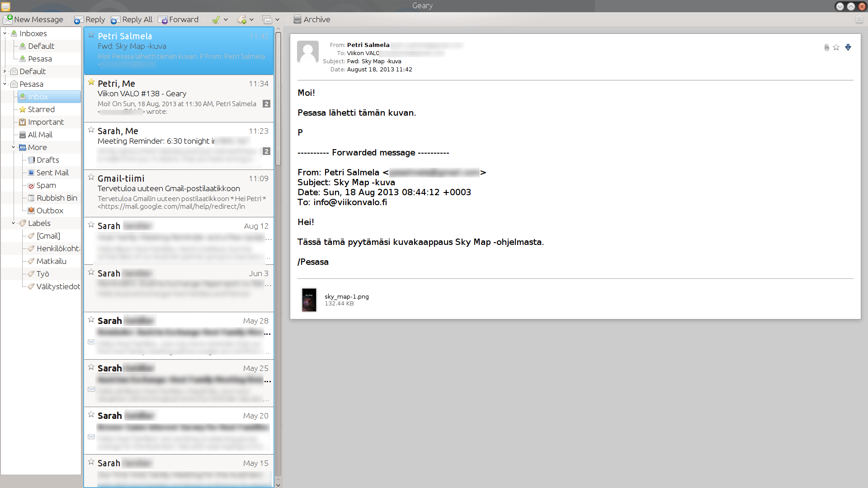
Task: Star the Gmail-tiimi conversation
Action: click(x=91, y=177)
